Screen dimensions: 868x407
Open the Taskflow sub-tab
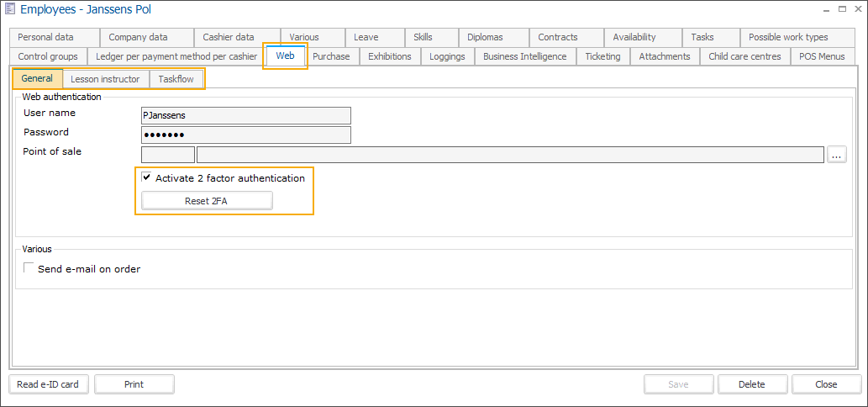tap(176, 79)
